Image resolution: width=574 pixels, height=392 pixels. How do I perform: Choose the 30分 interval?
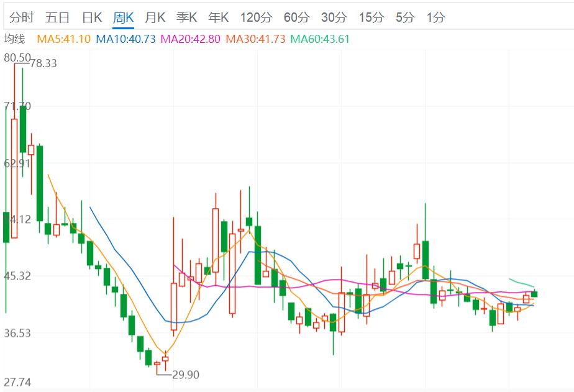334,17
